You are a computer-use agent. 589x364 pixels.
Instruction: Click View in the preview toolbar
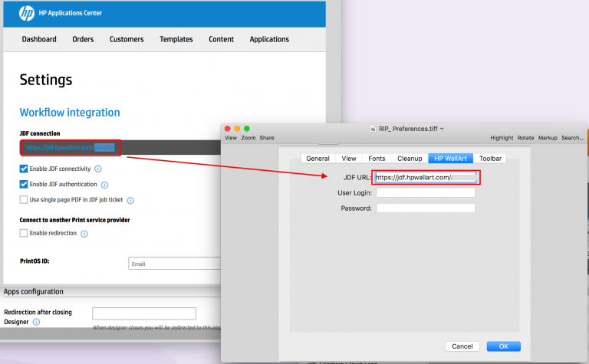click(x=231, y=138)
